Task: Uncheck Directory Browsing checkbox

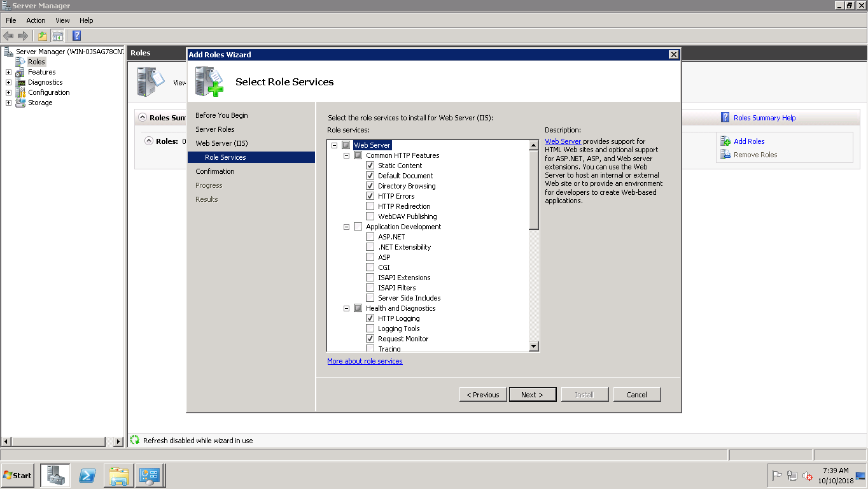Action: click(x=370, y=186)
